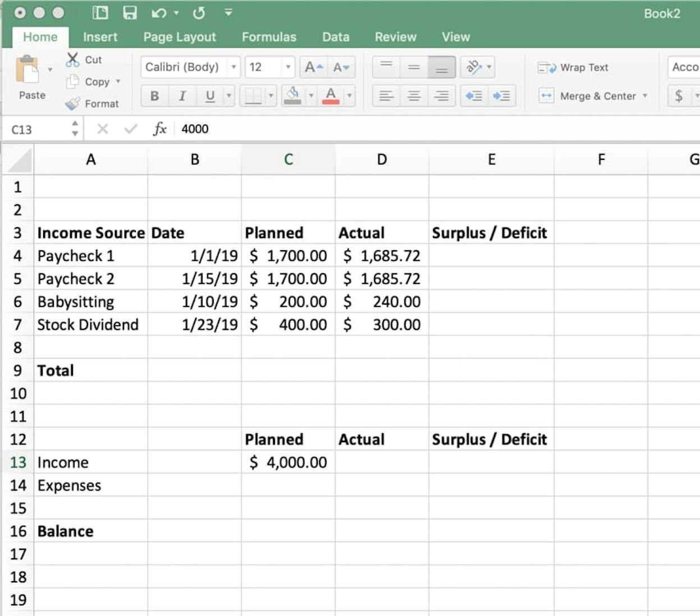Open the workbook template icon in title bar
The width and height of the screenshot is (700, 616).
pos(100,12)
